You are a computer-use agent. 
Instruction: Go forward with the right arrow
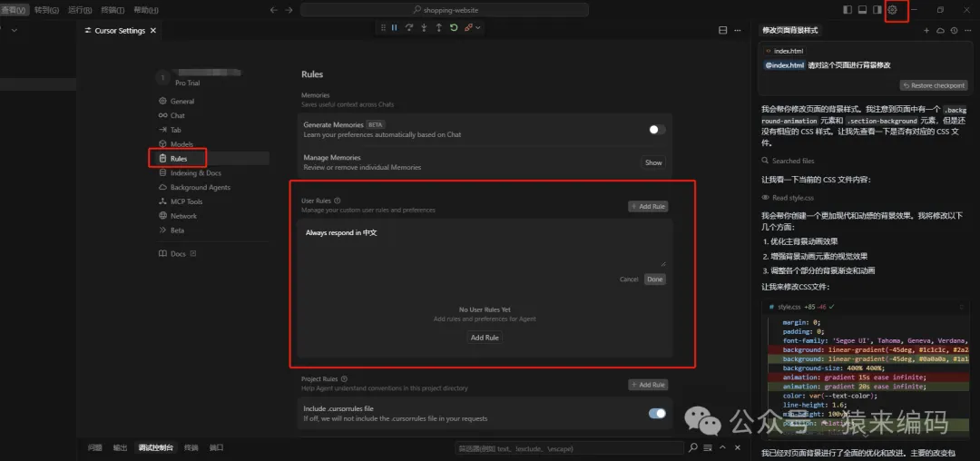coord(289,10)
